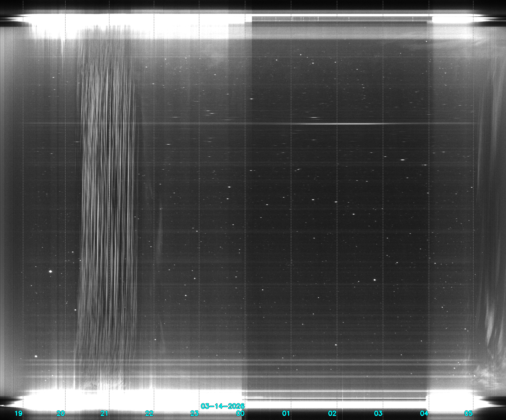Screen dimensions: 506x420
Task: Click the 03-14-2026 date label
Action: [222, 406]
